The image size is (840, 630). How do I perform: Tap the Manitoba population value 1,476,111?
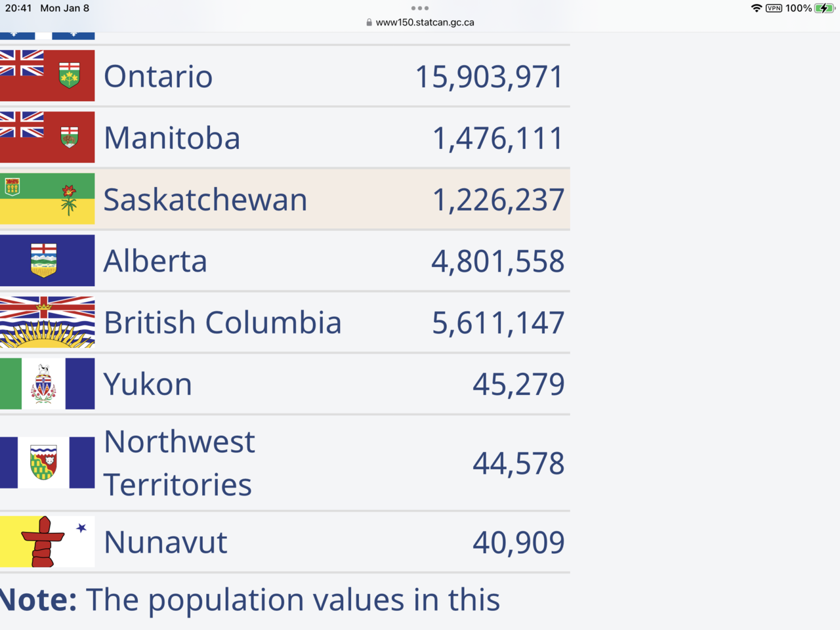tap(497, 138)
